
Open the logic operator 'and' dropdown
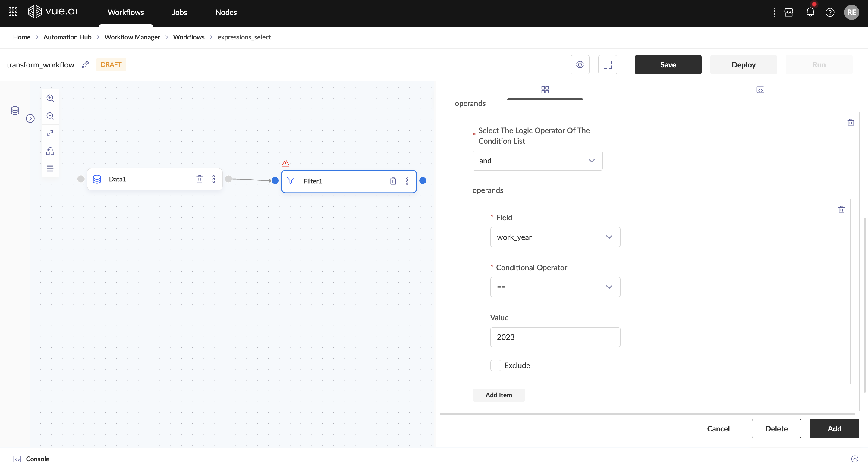tap(537, 161)
